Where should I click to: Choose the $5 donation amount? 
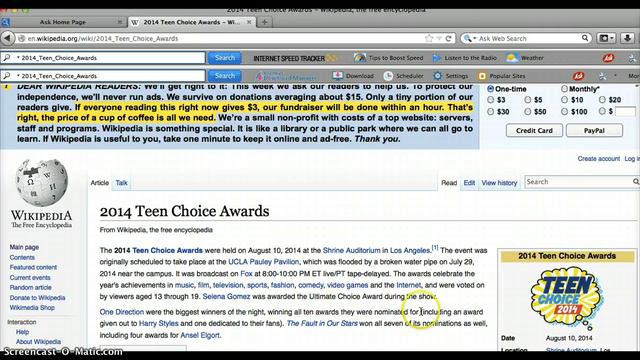(x=528, y=100)
